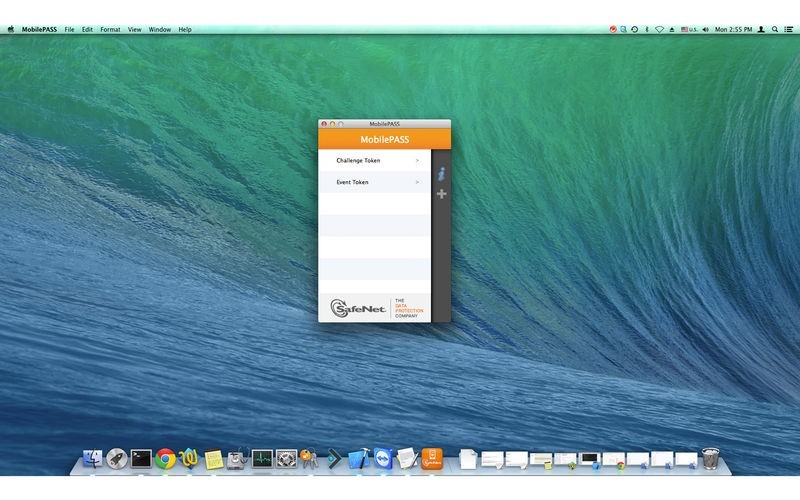Open Spotlight search magnifier in menu bar

pyautogui.click(x=775, y=30)
